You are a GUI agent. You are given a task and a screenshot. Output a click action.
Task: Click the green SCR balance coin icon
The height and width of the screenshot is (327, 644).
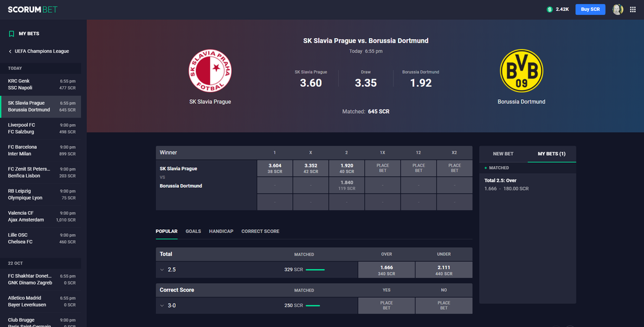pos(549,10)
